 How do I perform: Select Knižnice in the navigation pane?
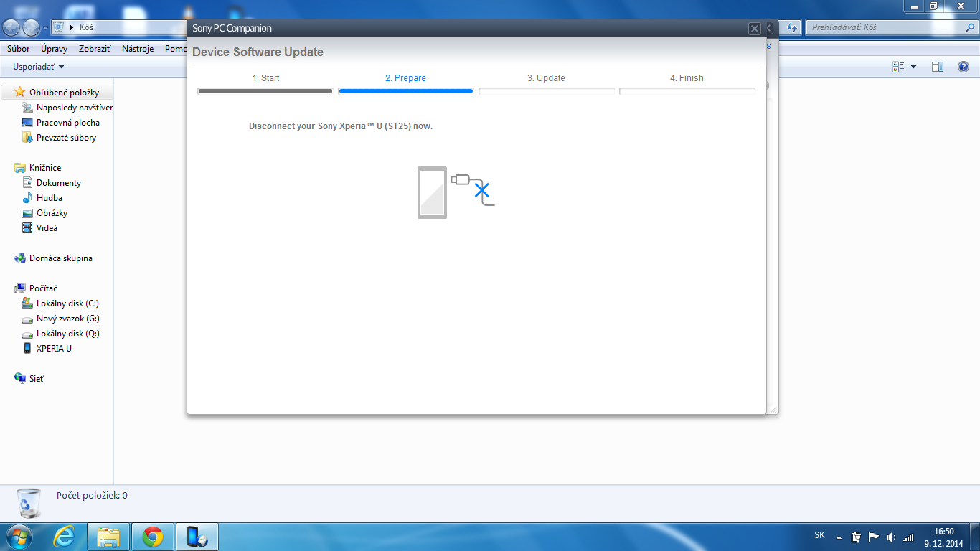[39, 168]
